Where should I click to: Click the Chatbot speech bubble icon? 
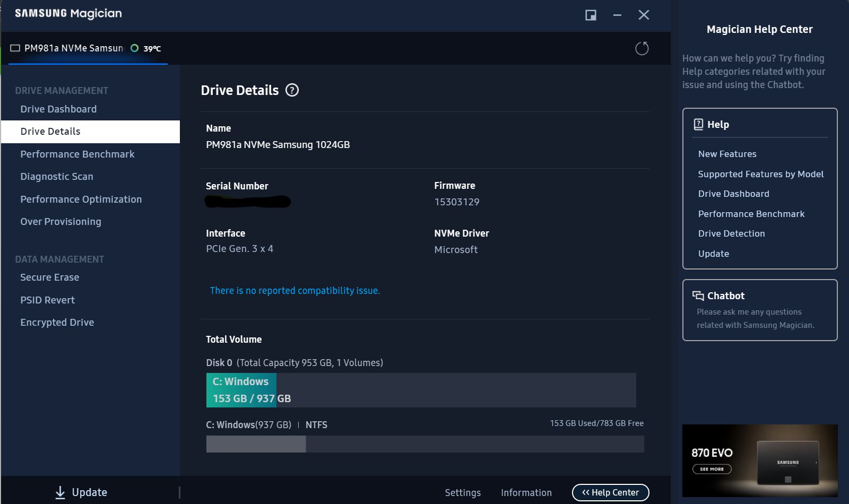tap(698, 296)
